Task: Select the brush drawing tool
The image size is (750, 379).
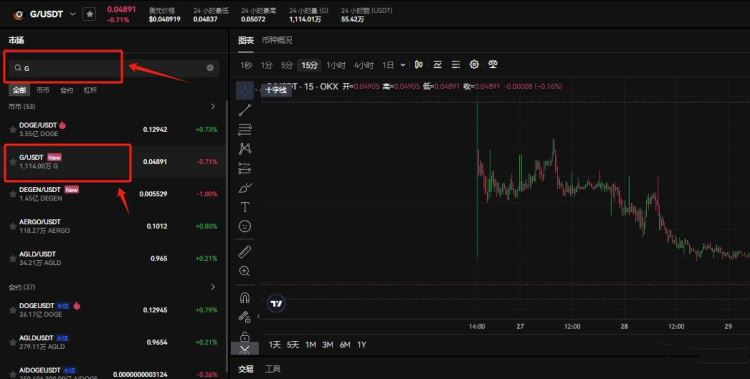Action: pos(245,188)
